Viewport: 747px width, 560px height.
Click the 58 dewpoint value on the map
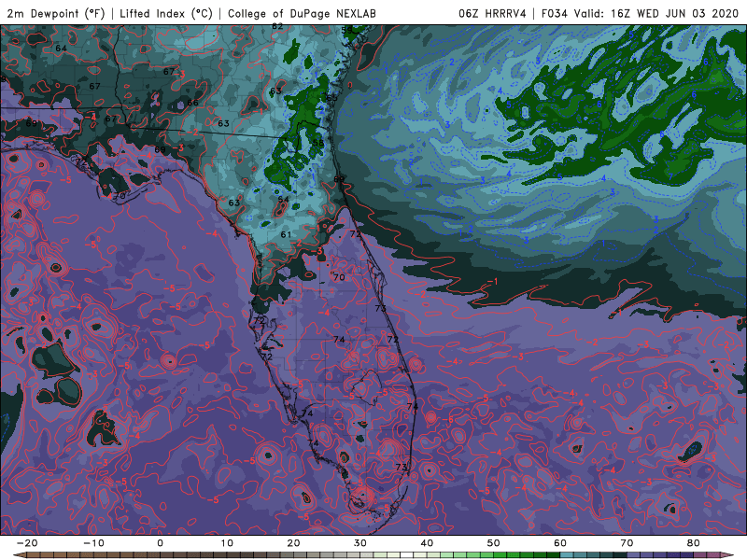pyautogui.click(x=318, y=143)
